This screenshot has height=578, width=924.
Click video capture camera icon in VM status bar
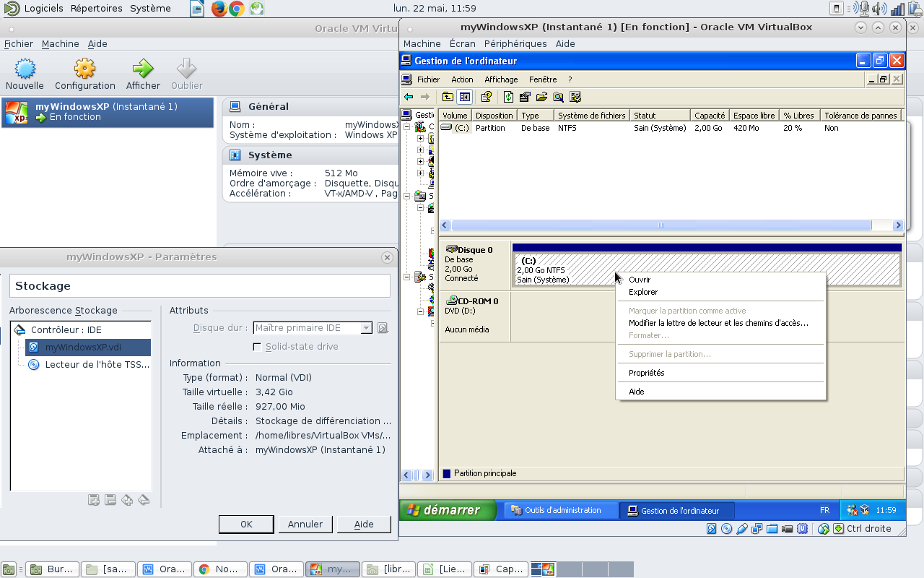tap(787, 529)
